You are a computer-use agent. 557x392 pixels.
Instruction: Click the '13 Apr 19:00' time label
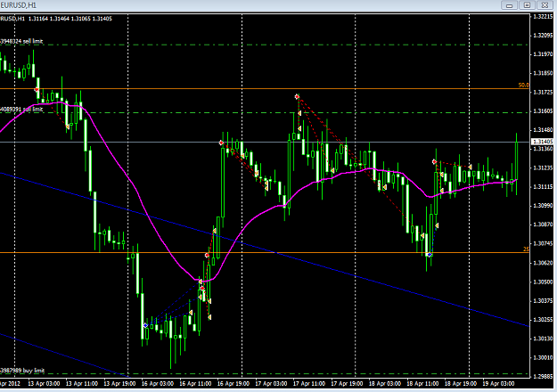119,383
